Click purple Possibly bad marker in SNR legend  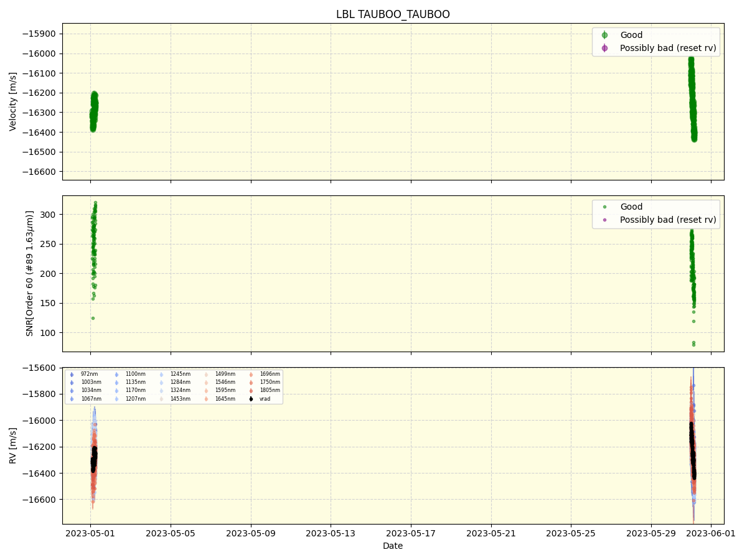pos(604,220)
